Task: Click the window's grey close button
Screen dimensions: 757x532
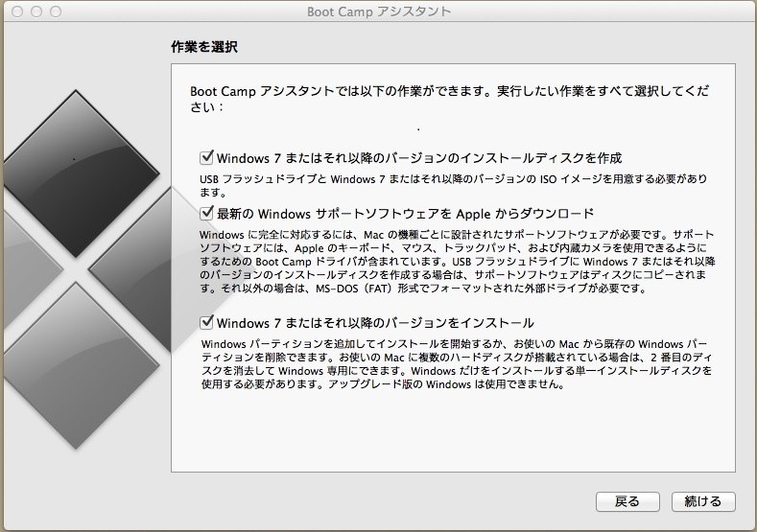Action: coord(17,12)
